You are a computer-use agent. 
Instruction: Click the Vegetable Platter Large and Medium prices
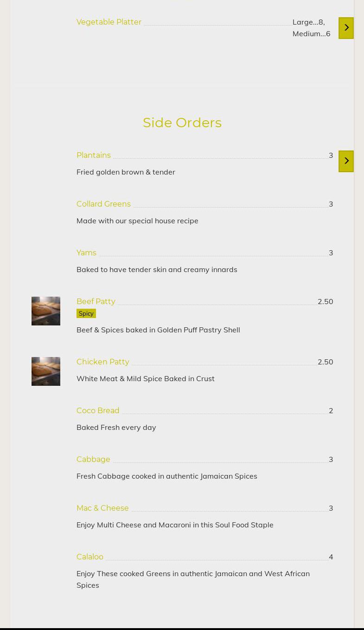[x=311, y=28]
